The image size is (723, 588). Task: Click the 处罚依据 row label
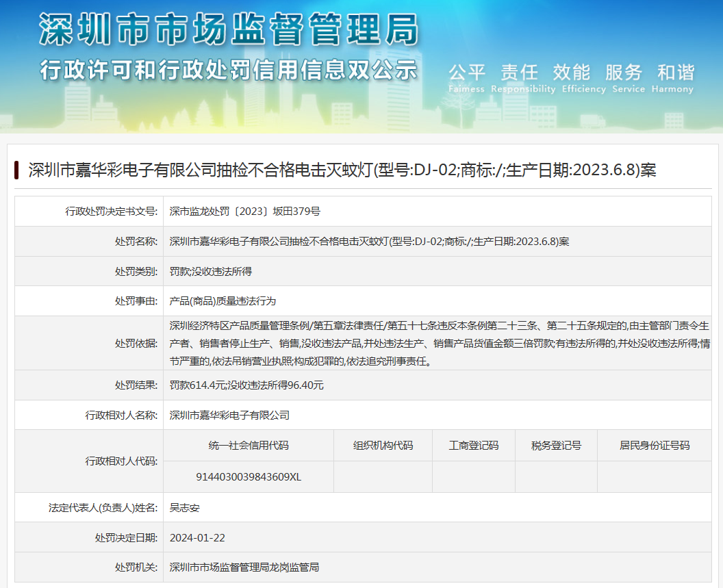(136, 344)
